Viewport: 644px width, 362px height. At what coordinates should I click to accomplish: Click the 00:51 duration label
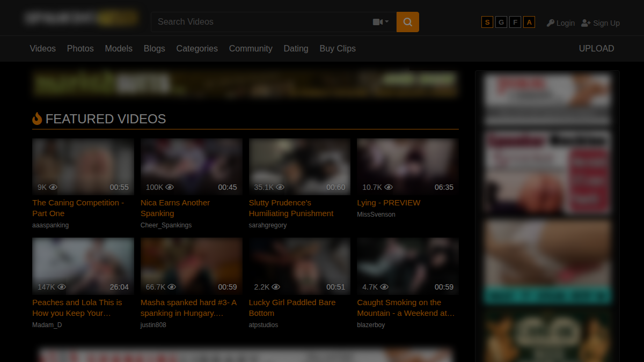[x=336, y=287]
